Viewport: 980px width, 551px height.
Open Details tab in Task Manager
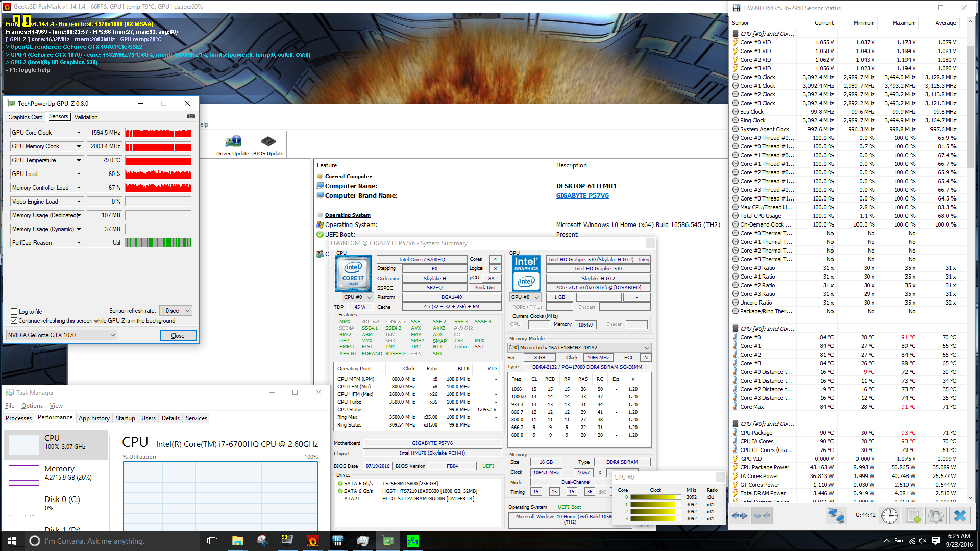coord(170,418)
